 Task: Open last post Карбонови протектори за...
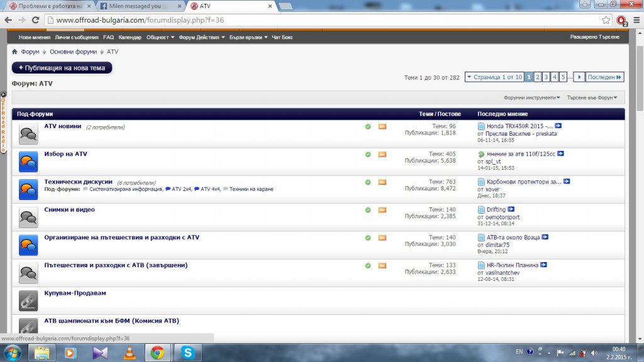(524, 182)
